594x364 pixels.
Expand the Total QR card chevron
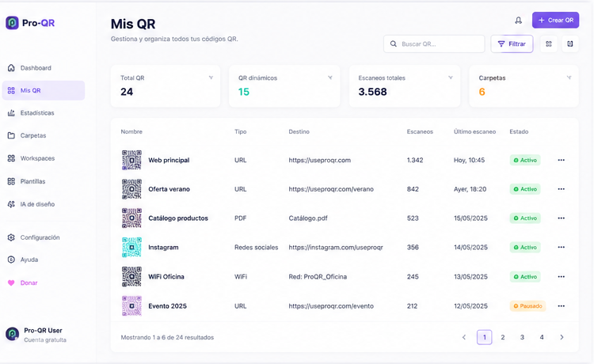coord(211,78)
